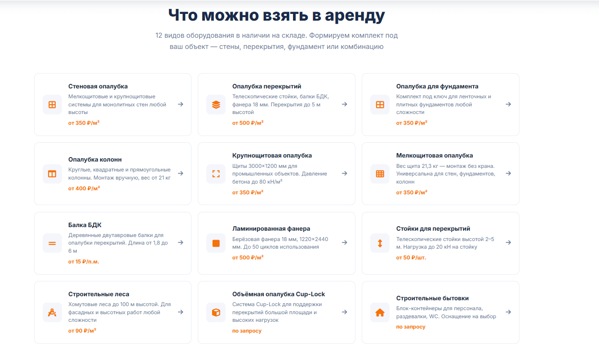This screenshot has height=364, width=599.
Task: Click the arrow on the Опалубка колонн card
Action: 181,173
